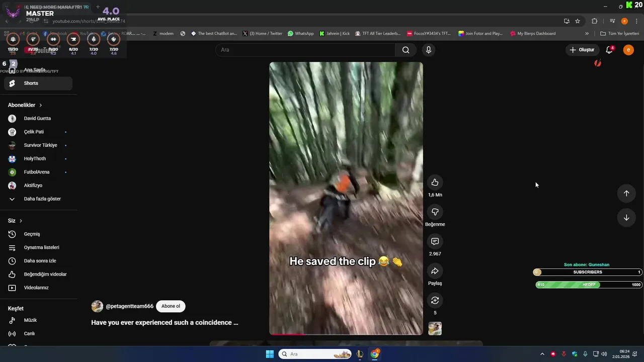Go to the previous short with the up arrow
This screenshot has height=362, width=644.
pyautogui.click(x=626, y=194)
